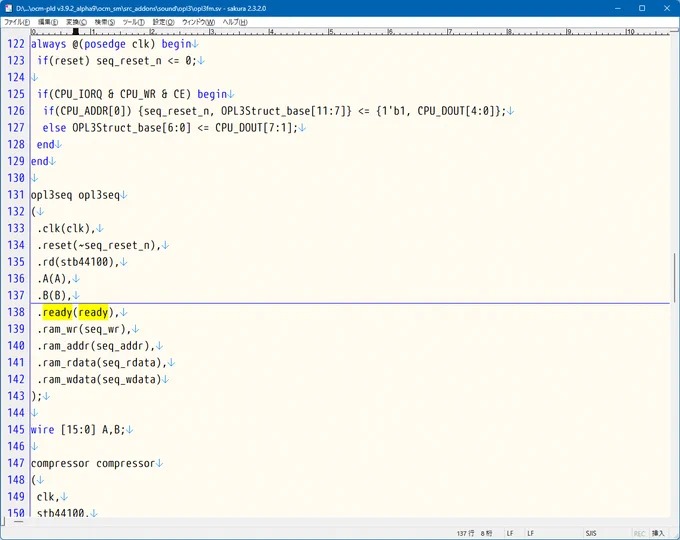Select line number 138
Viewport: 680px width, 540px height.
(16, 312)
